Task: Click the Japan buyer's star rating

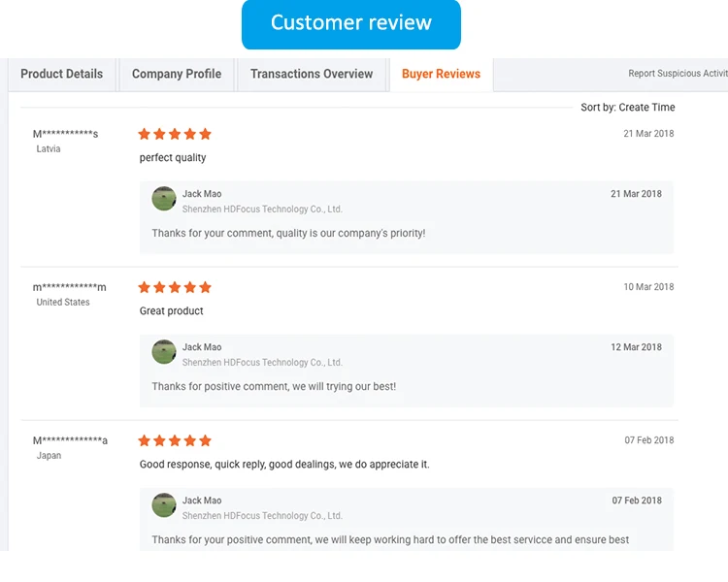Action: tap(175, 440)
